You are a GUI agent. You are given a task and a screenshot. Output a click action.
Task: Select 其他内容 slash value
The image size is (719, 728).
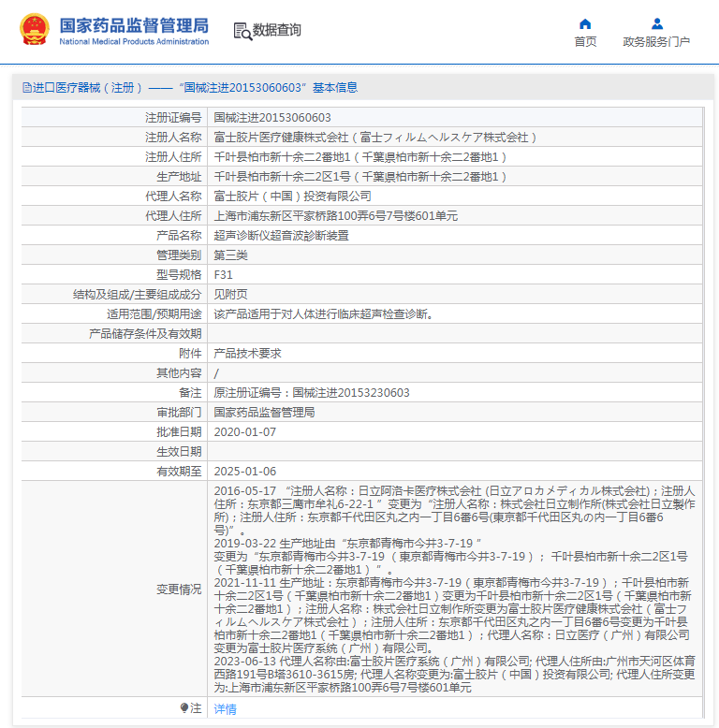[x=216, y=372]
